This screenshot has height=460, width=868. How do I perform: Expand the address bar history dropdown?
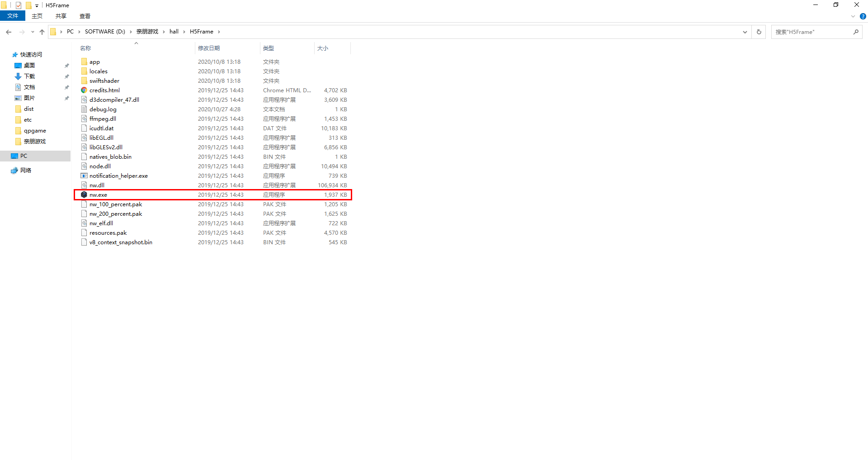click(x=745, y=32)
